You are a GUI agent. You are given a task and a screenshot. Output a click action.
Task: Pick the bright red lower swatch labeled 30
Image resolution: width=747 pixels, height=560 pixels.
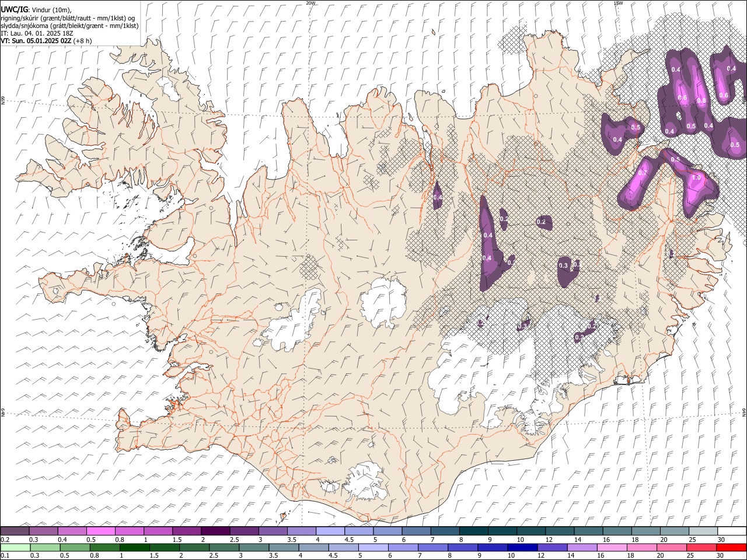731,547
